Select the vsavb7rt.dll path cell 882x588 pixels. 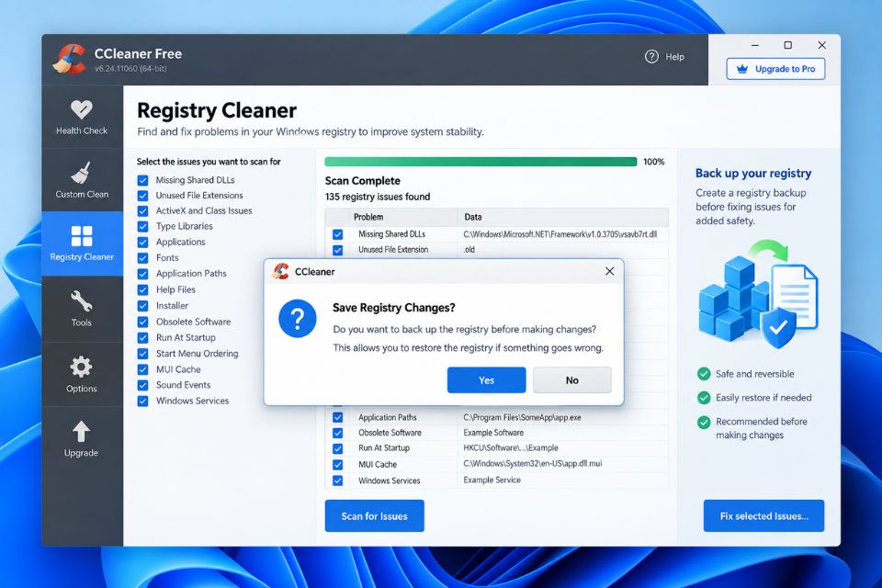(x=560, y=234)
